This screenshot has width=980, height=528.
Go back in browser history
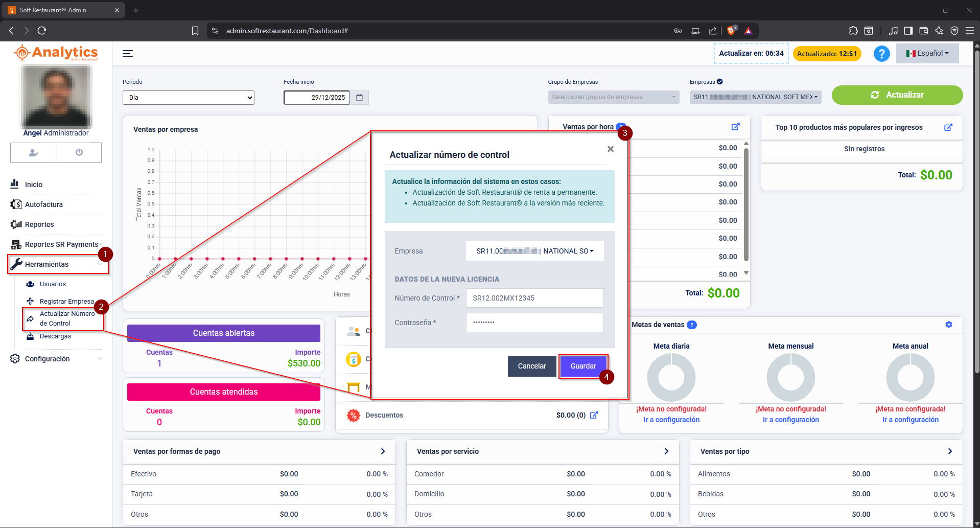(11, 31)
